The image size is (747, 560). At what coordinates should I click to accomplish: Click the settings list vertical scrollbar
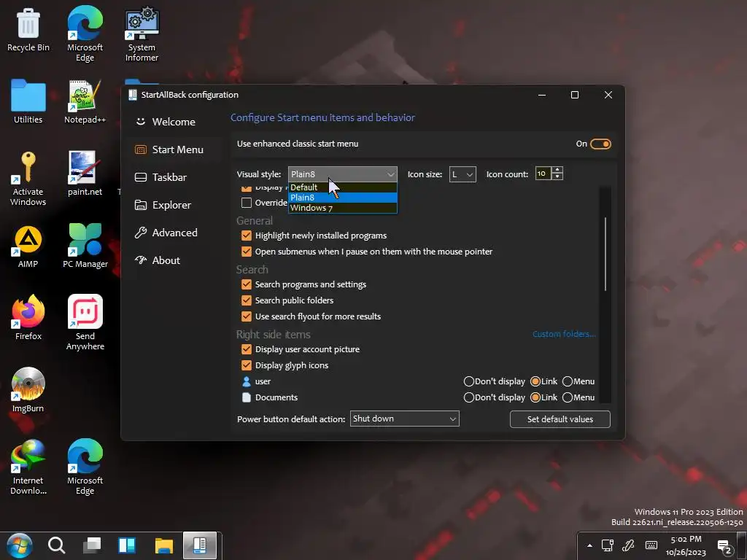pos(605,254)
